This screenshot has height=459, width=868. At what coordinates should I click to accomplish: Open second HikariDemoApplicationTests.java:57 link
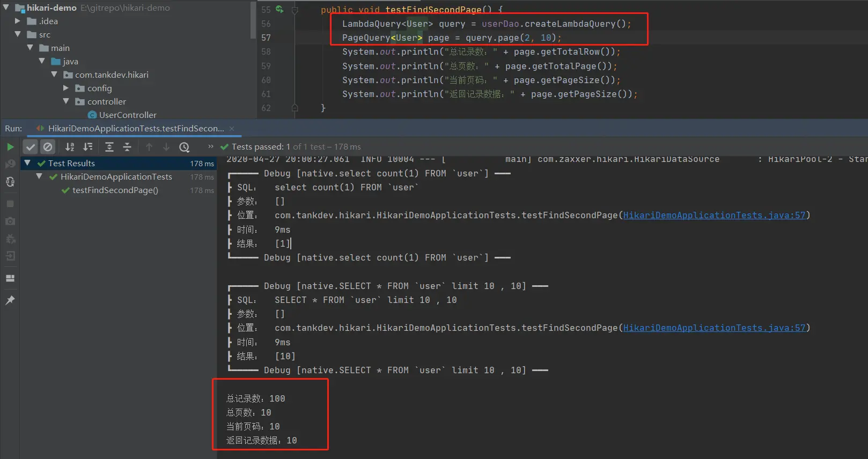click(714, 328)
